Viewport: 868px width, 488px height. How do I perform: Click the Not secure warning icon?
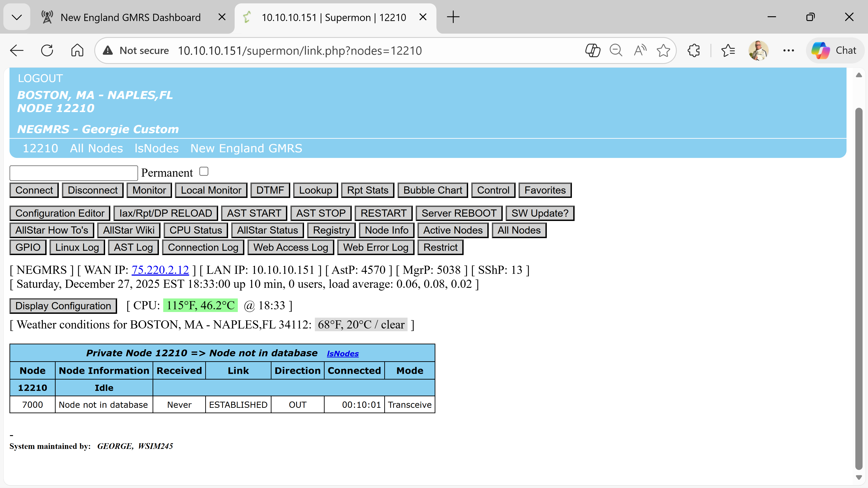(108, 51)
